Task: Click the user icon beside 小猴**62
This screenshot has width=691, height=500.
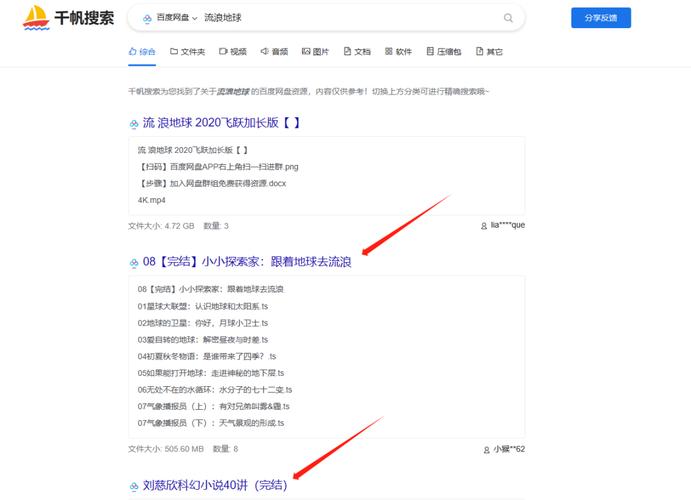Action: point(487,450)
